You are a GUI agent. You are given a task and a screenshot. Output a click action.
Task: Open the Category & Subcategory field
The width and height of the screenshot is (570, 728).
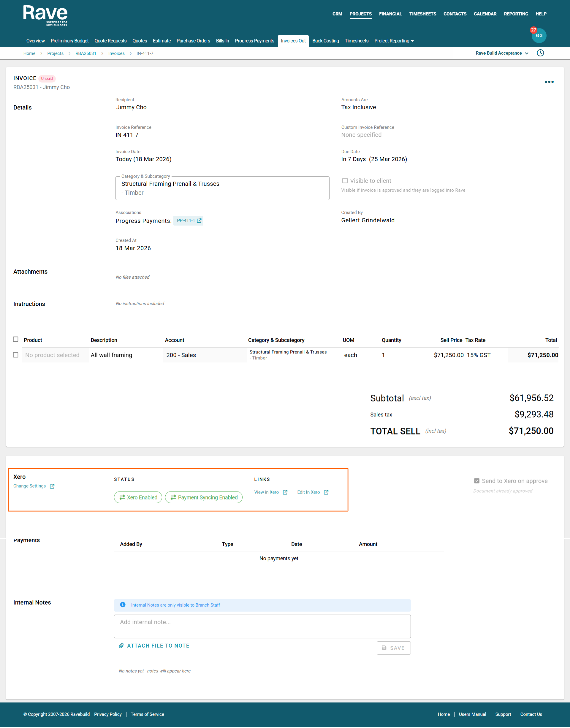click(x=222, y=188)
